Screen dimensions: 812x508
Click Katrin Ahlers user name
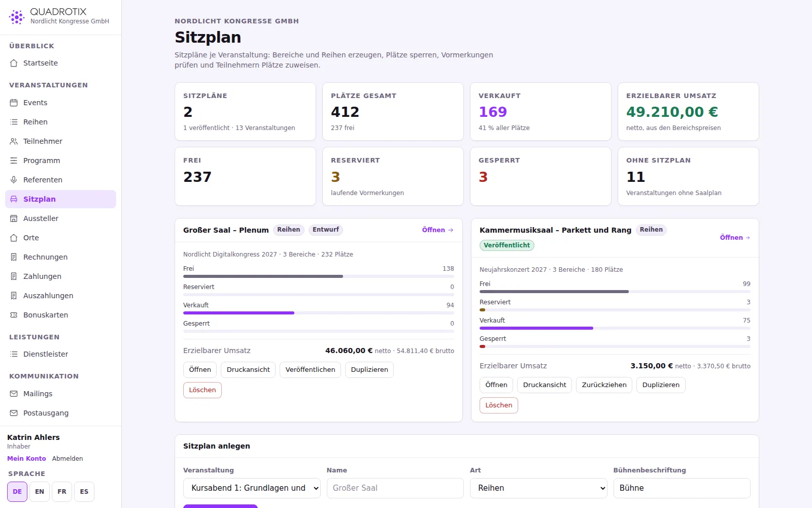click(33, 437)
